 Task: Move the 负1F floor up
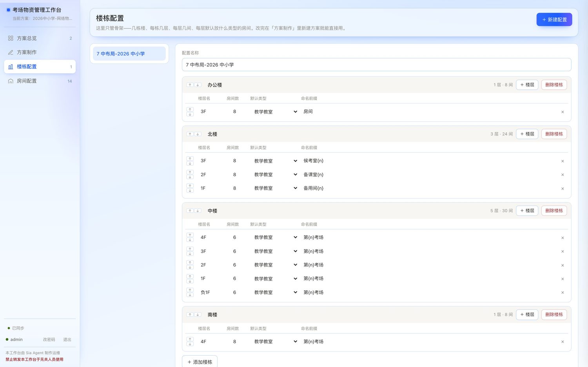(x=190, y=290)
